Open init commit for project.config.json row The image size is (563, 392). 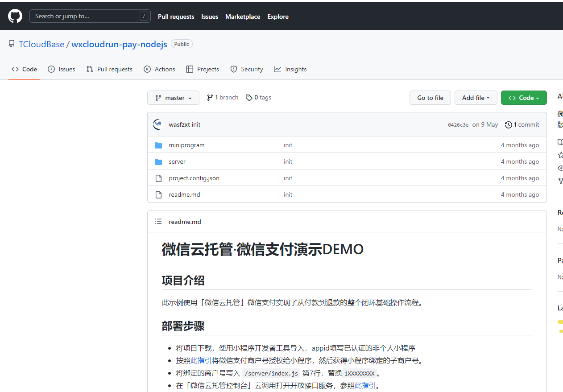[x=288, y=178]
